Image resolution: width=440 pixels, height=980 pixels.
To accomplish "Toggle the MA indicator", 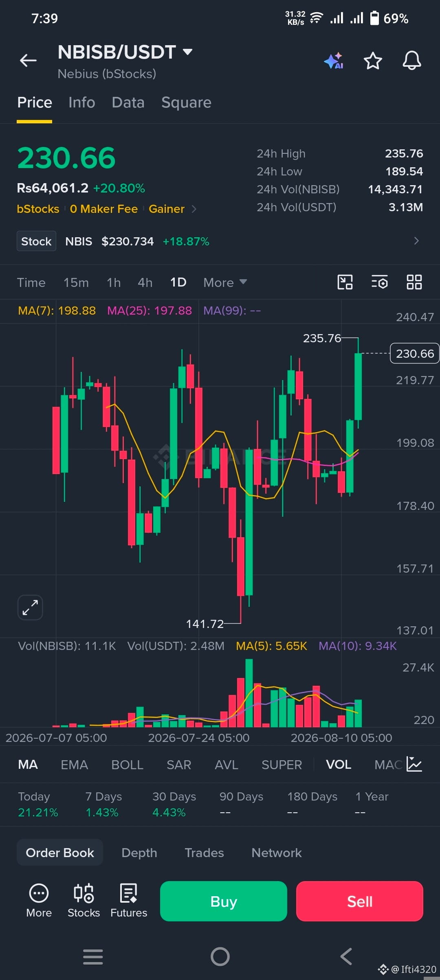I will [x=28, y=765].
